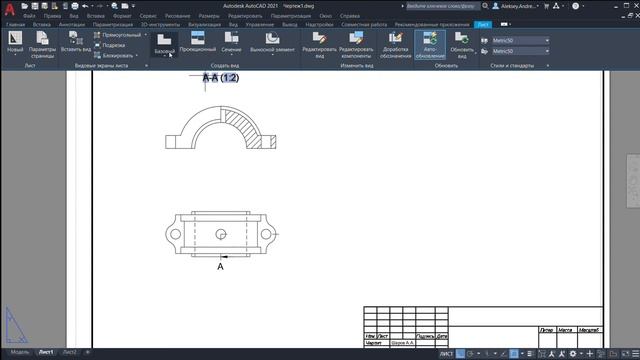Open the Рисование menu
The width and height of the screenshot is (640, 360).
177,16
